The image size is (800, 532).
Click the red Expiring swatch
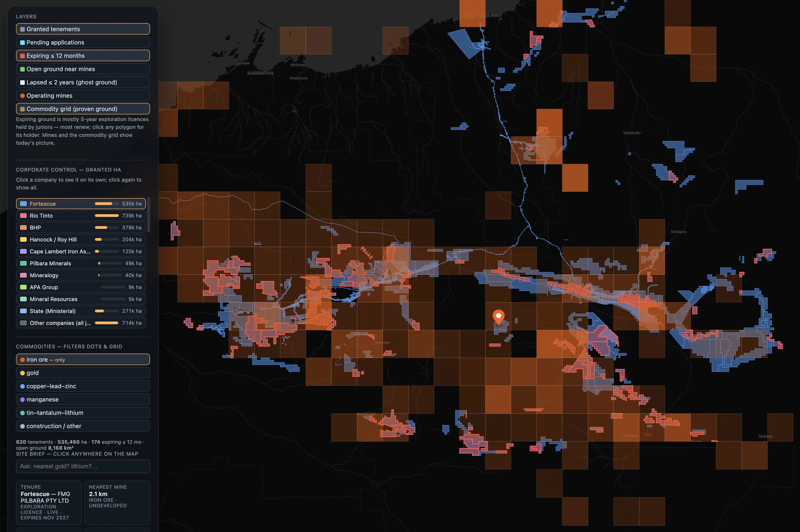tap(22, 56)
